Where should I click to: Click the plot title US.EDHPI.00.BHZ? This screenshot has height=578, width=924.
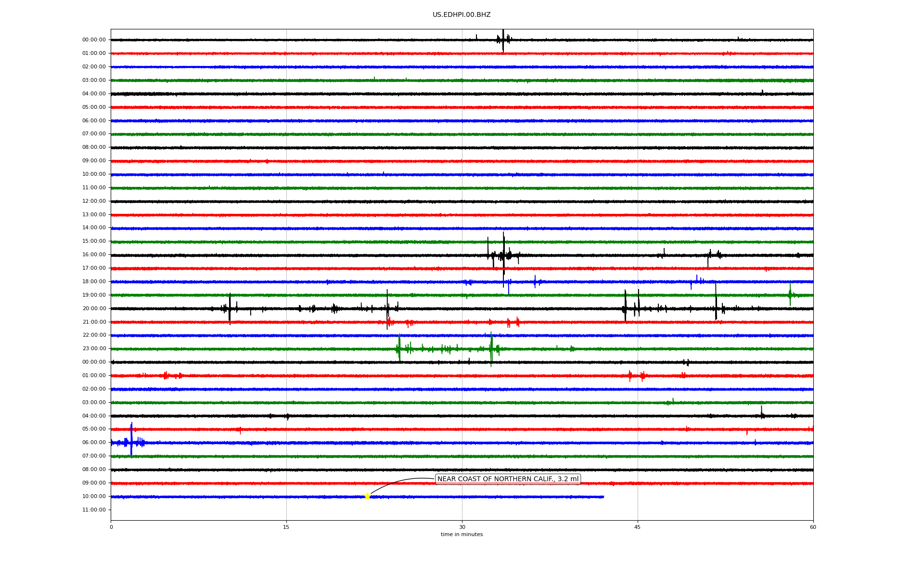462,15
